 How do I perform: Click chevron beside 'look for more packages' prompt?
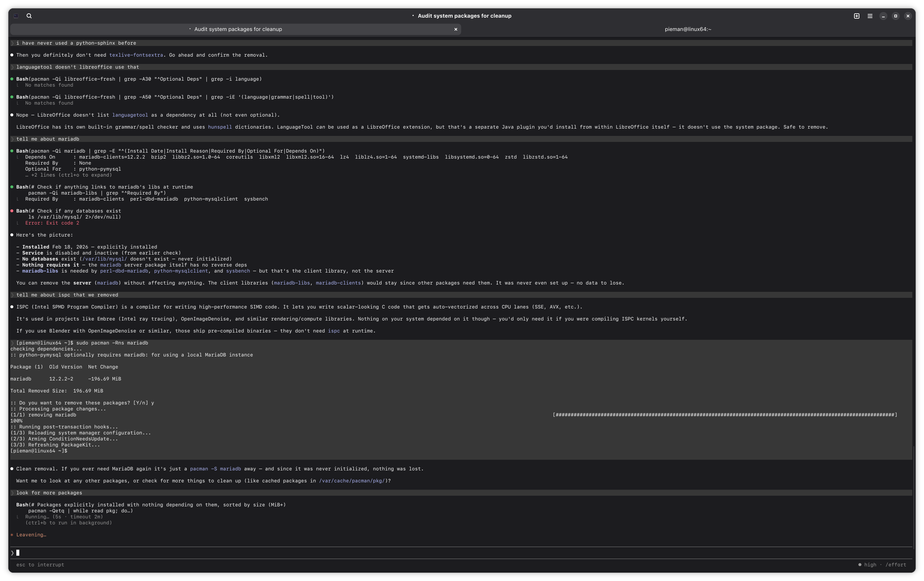(x=12, y=493)
